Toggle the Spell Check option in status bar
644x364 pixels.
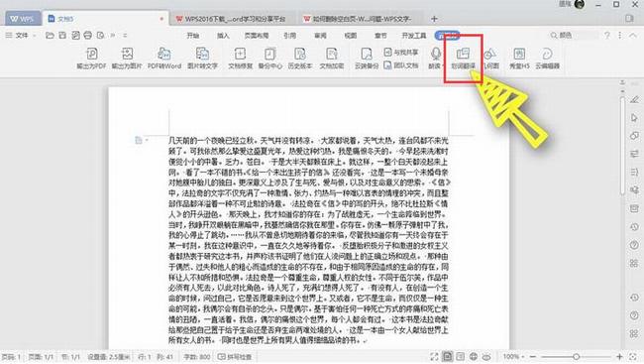pos(235,357)
